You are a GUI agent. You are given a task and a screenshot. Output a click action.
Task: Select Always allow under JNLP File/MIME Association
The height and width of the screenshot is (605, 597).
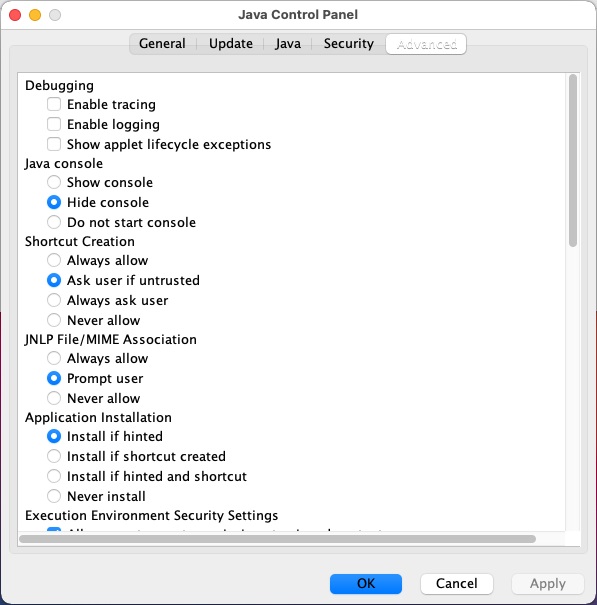pos(54,358)
